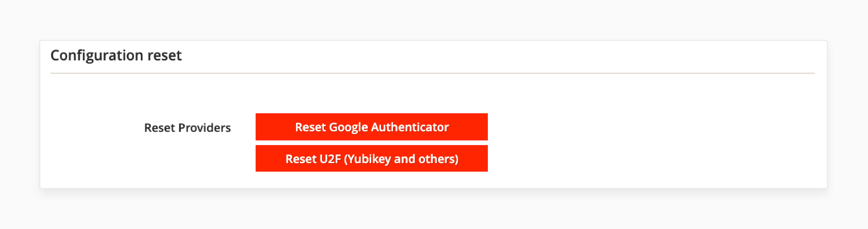Select the Configuration reset heading

tap(116, 55)
